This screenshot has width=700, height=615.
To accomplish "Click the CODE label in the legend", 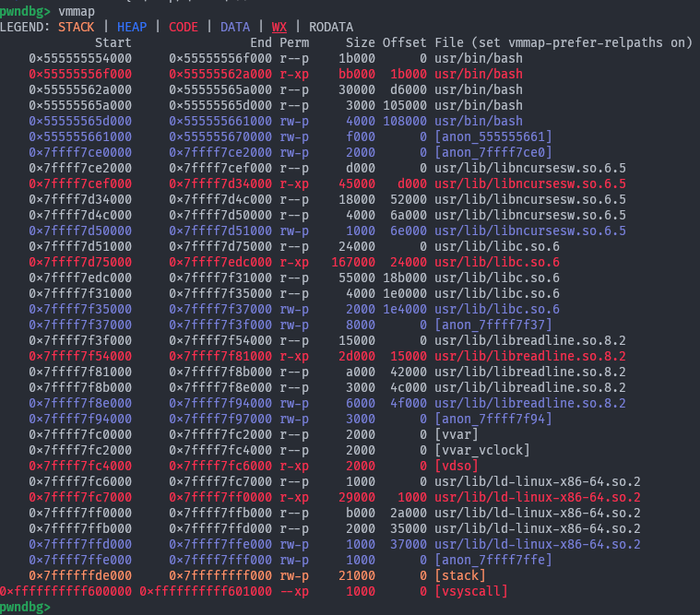I will coord(184,27).
